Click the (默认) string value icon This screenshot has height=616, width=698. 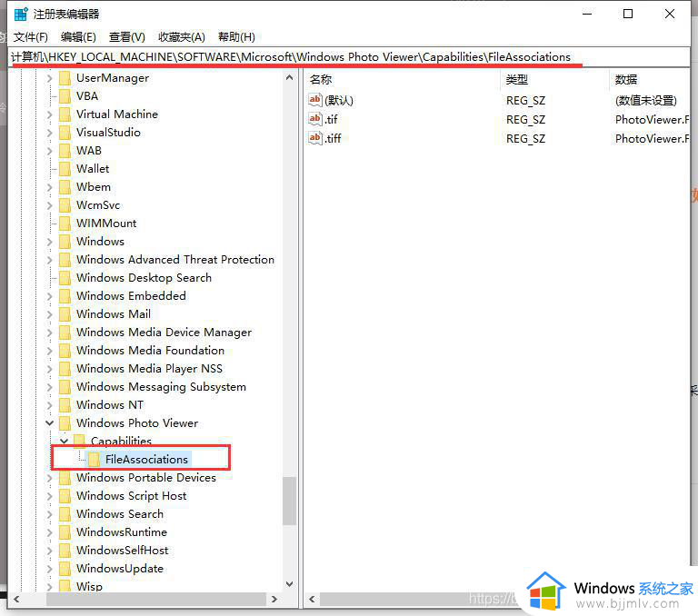(x=315, y=100)
